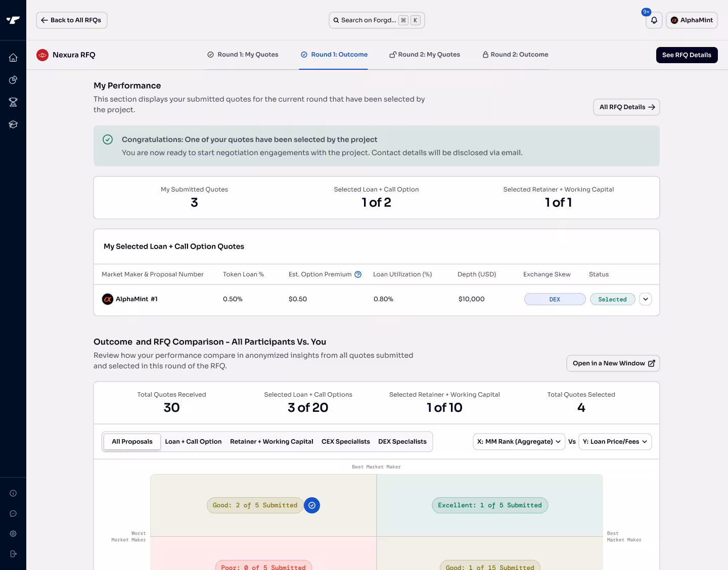The image size is (728, 570).
Task: Select the Loan + Call Option filter
Action: point(193,442)
